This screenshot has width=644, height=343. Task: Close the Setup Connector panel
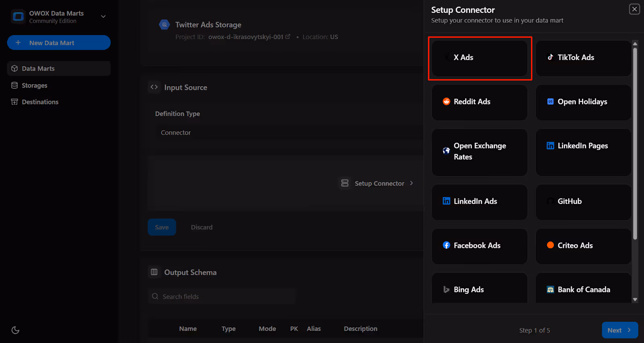(x=634, y=9)
